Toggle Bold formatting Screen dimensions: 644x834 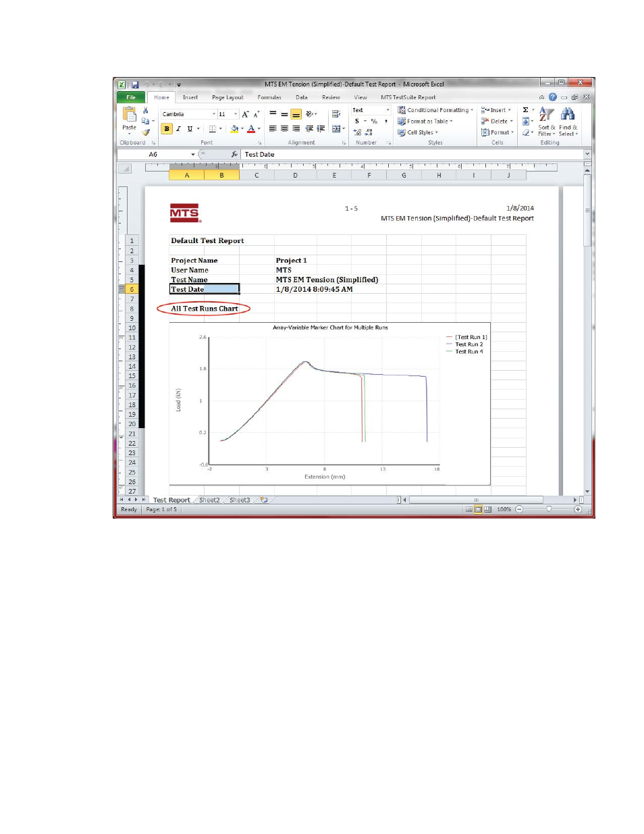tap(167, 128)
